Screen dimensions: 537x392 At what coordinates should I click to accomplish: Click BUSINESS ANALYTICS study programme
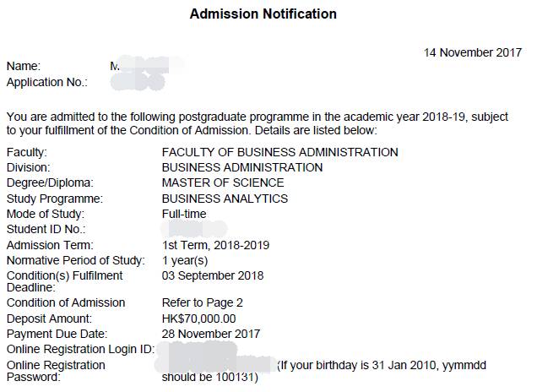pos(225,199)
